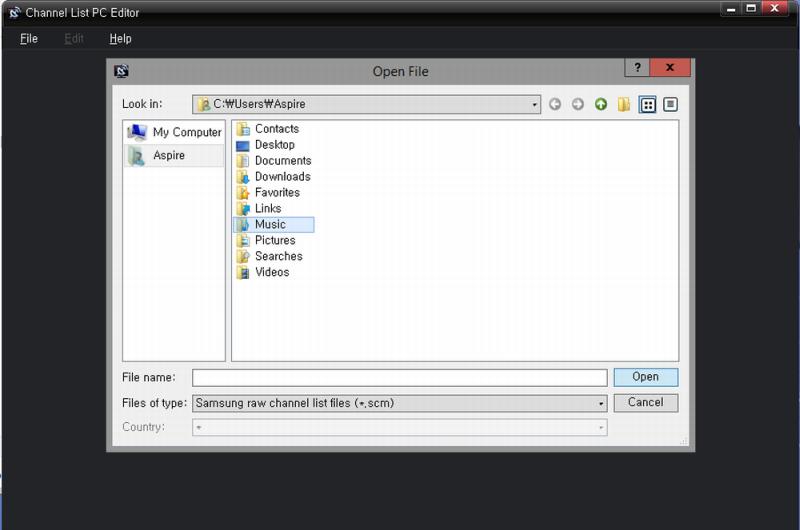Select the Links folder icon

[x=243, y=209]
